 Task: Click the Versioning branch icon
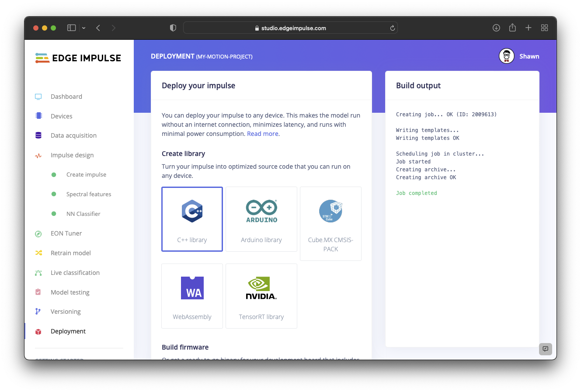pos(38,312)
